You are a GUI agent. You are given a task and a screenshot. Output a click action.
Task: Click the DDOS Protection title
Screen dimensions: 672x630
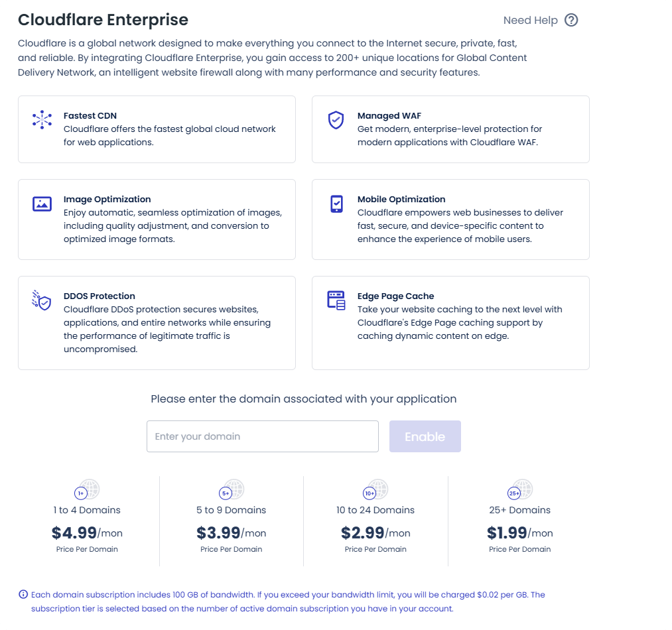coord(99,296)
